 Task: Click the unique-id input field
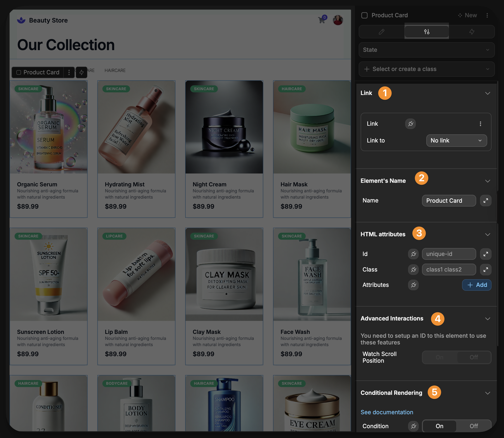449,254
